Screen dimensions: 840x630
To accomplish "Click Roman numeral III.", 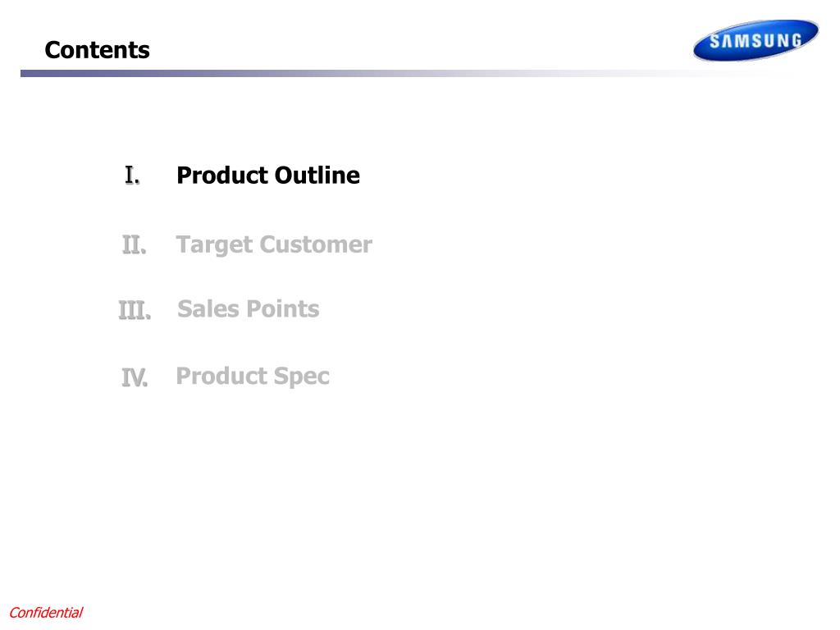I will (x=135, y=310).
